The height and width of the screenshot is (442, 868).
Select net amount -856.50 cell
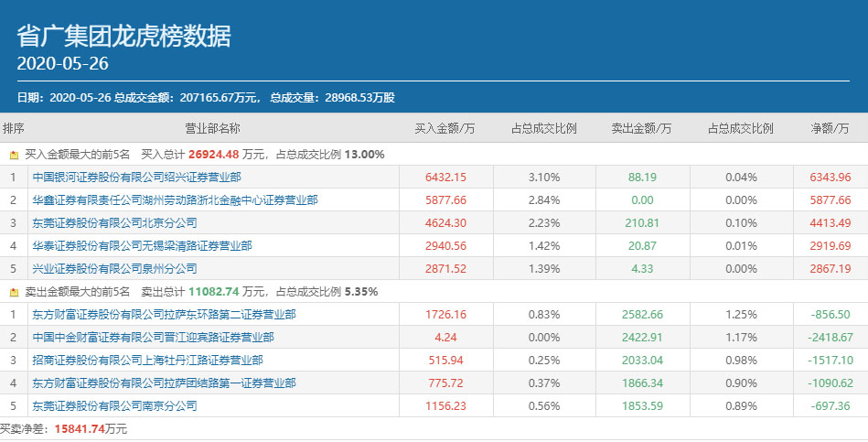[830, 315]
